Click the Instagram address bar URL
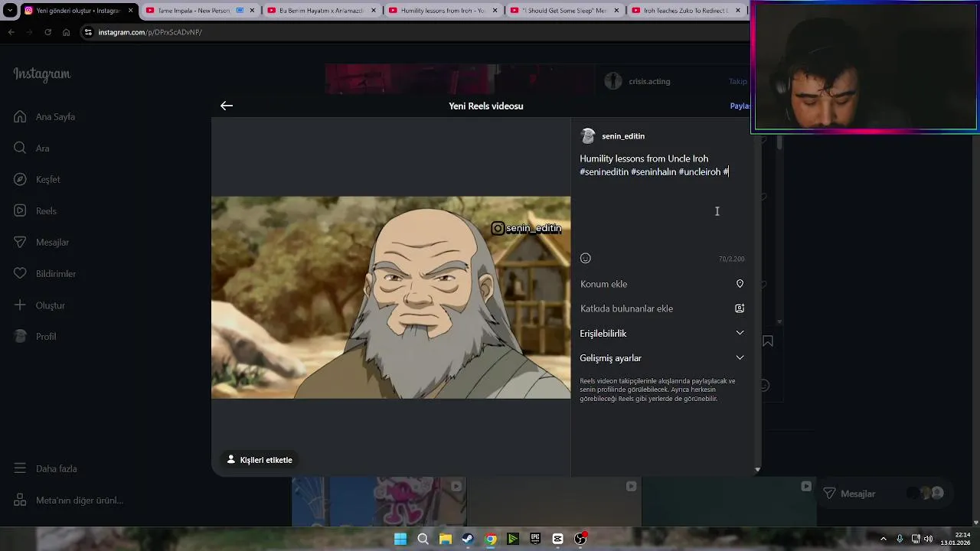The height and width of the screenshot is (551, 980). point(150,32)
